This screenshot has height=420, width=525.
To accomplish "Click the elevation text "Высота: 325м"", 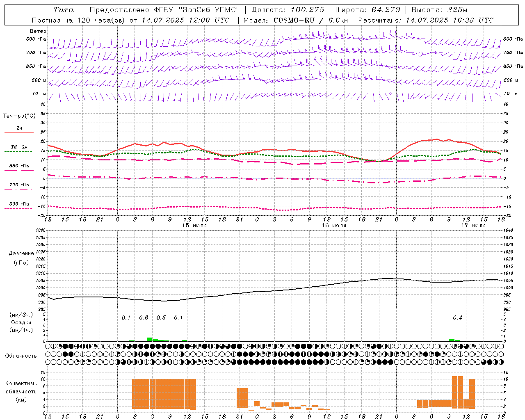I will pos(439,10).
